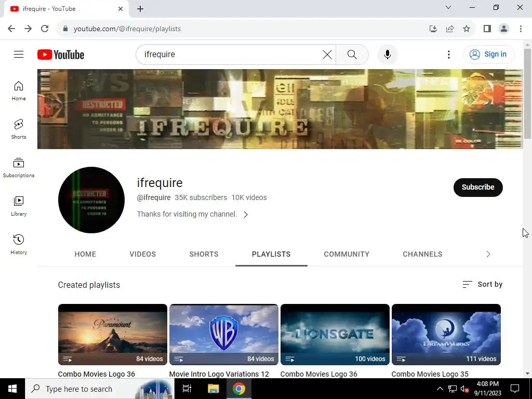The height and width of the screenshot is (399, 532).
Task: Click '10K videos' text
Action: [x=249, y=197]
